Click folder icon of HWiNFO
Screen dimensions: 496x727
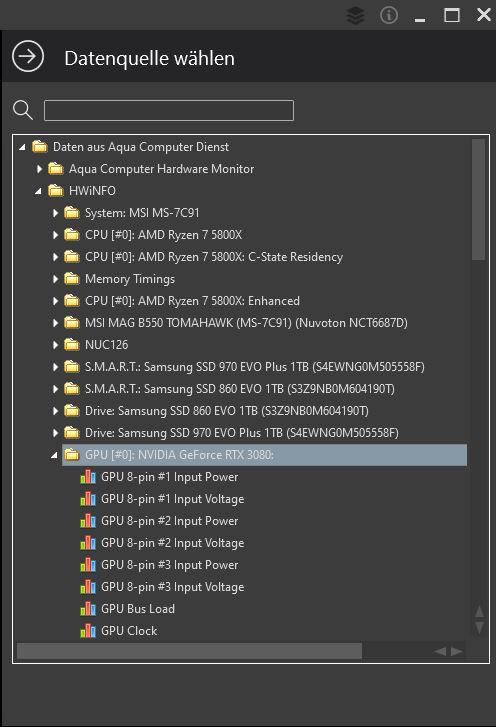tap(56, 191)
